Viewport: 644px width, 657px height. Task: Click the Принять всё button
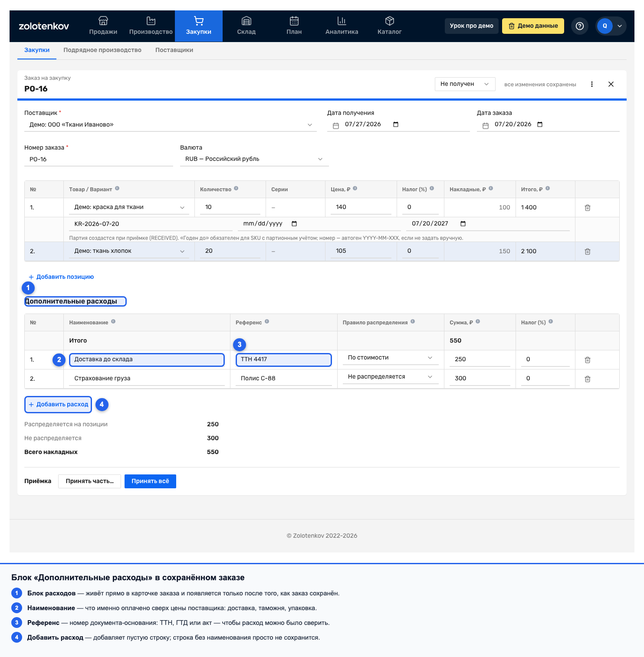pyautogui.click(x=150, y=481)
